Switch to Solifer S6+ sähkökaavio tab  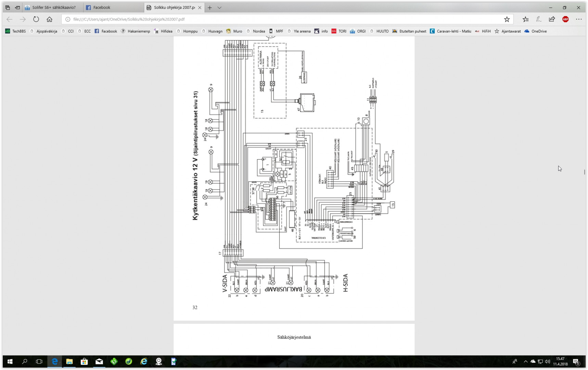(54, 8)
